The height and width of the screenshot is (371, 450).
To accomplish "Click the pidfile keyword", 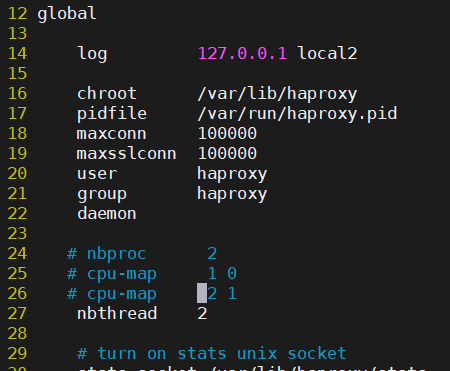I will tap(112, 114).
